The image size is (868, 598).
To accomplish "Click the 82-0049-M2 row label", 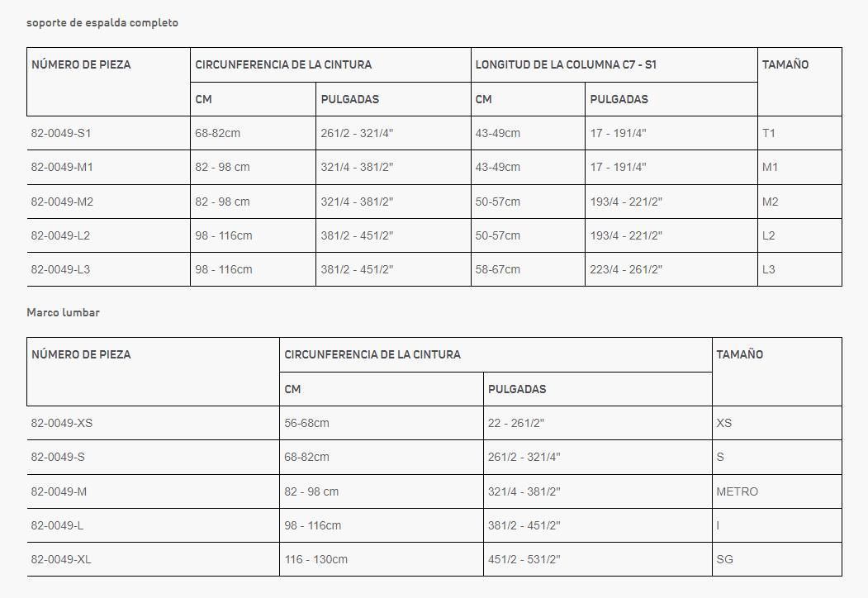I will click(x=62, y=202).
